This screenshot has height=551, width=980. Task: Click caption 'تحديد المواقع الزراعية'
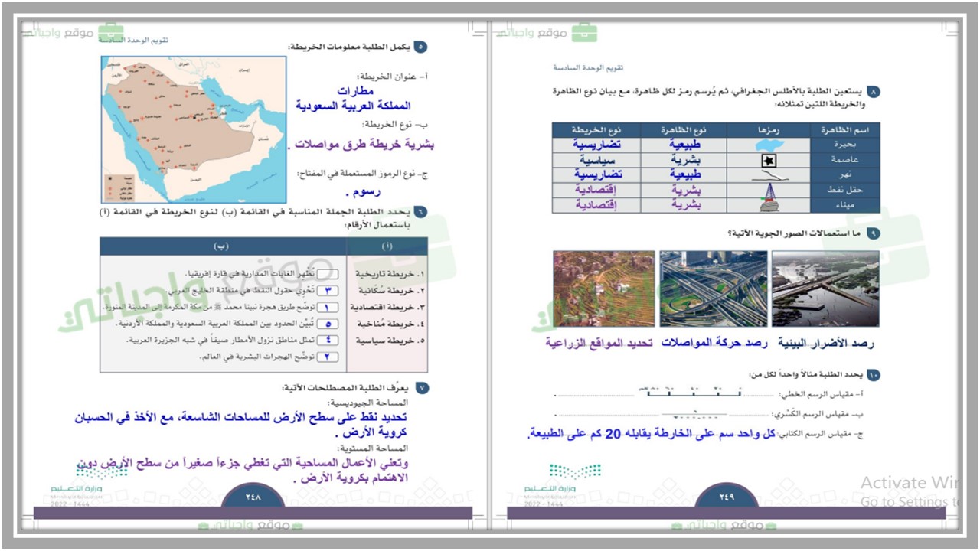point(599,342)
